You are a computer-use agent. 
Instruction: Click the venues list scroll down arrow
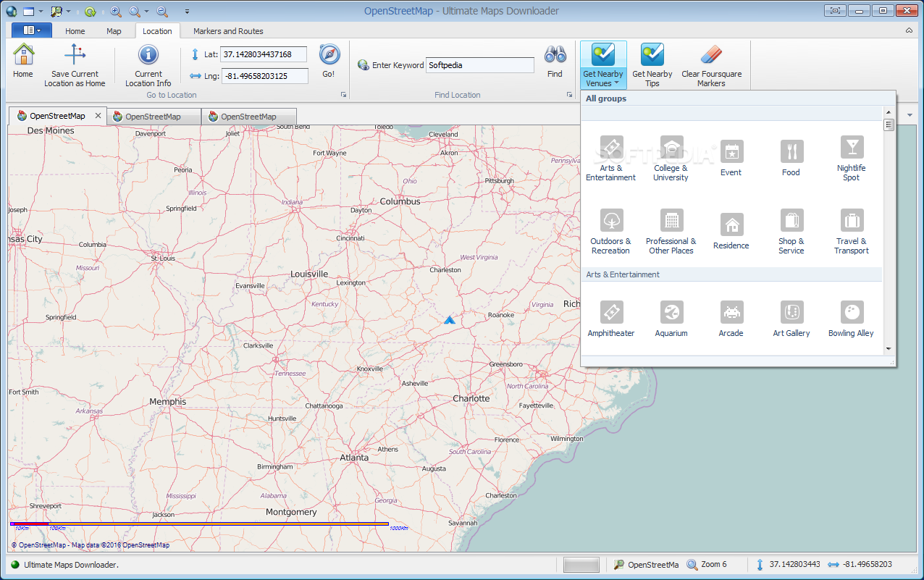tap(889, 349)
